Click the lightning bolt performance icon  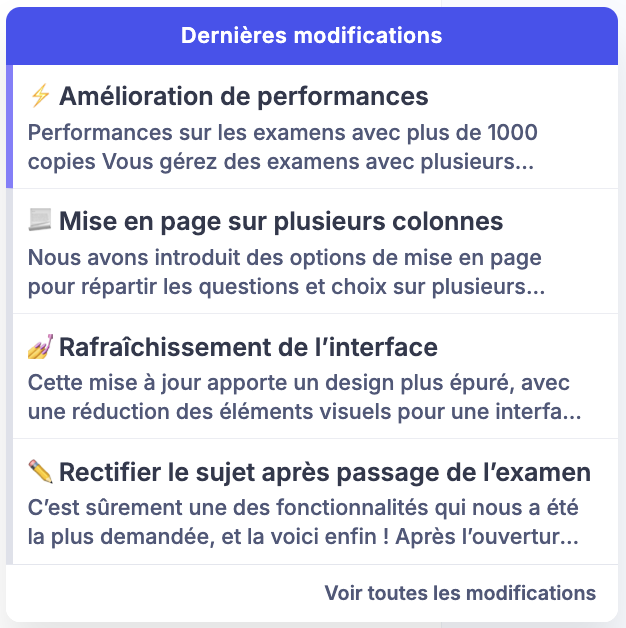coord(40,97)
